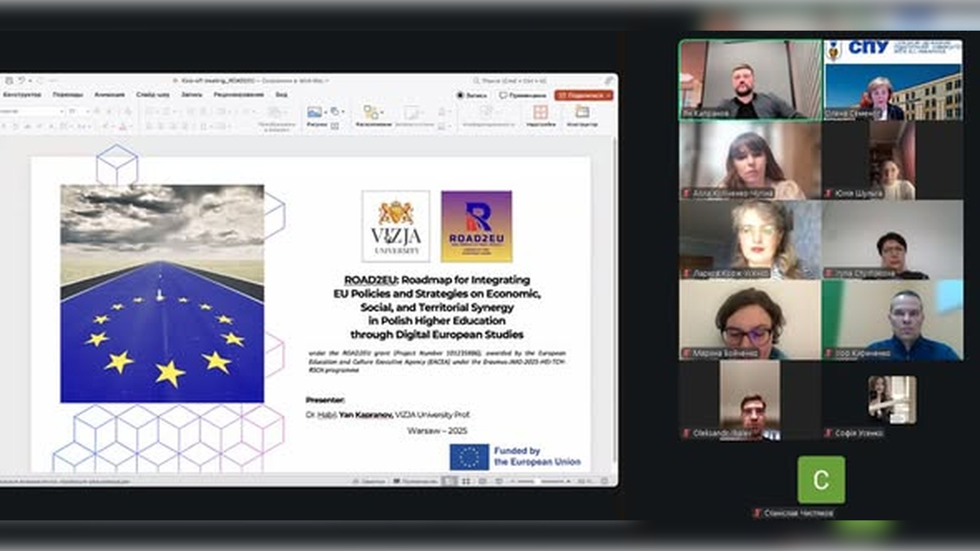The image size is (980, 551).
Task: Click the Shapes icon in ribbon
Action: [x=335, y=111]
